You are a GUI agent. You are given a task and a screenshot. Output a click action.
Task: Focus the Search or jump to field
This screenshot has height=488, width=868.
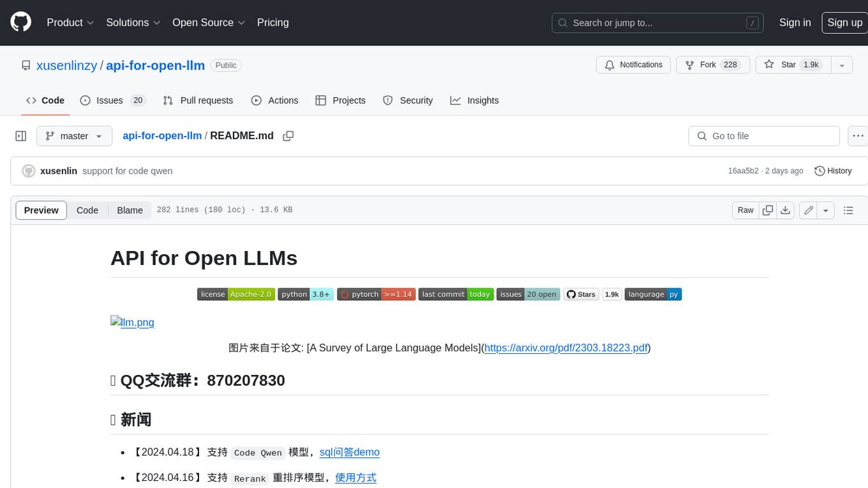[x=658, y=23]
